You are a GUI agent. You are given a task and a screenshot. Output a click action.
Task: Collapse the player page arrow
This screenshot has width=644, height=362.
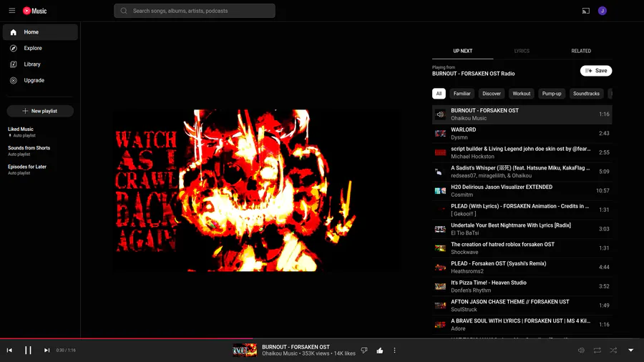coord(631,350)
